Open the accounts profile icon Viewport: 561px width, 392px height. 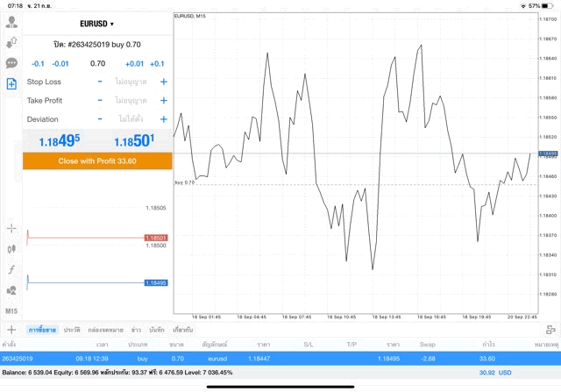(x=11, y=22)
